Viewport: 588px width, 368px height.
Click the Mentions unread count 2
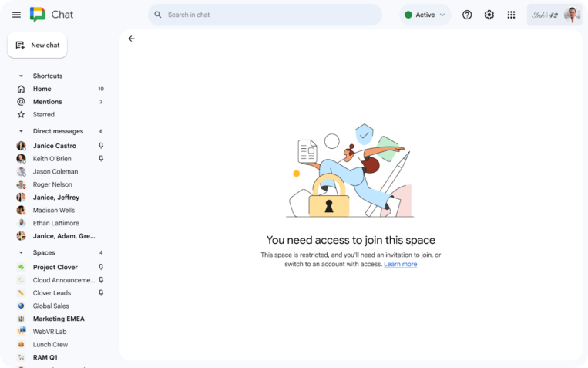point(101,101)
